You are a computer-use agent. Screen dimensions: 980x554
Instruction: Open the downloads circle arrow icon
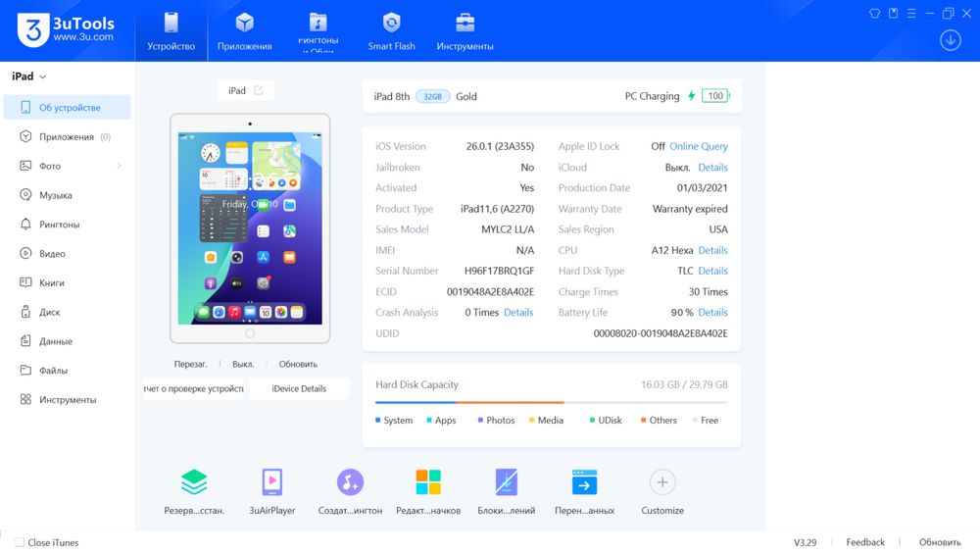click(950, 40)
